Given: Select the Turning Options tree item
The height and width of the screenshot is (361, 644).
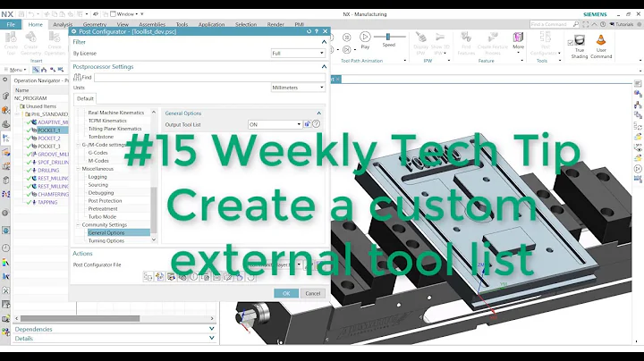Looking at the screenshot, I should pyautogui.click(x=106, y=240).
